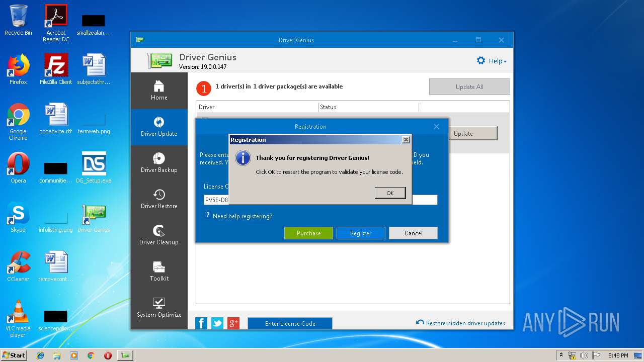Switch to Driver Genius taskbar button
Viewport: 644px width, 362px height.
[x=125, y=355]
